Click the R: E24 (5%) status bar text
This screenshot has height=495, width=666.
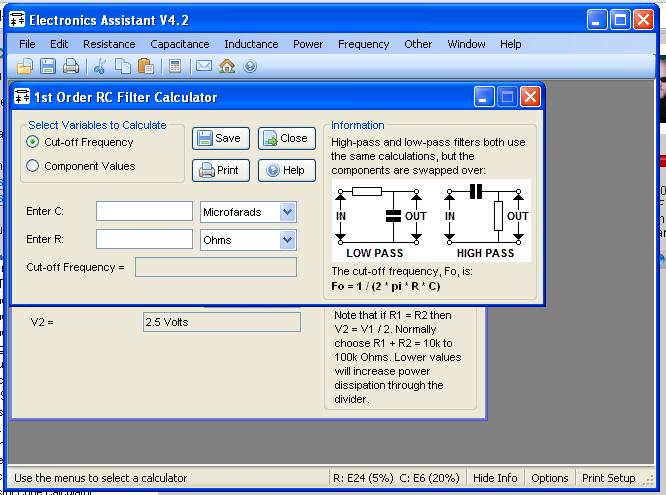pyautogui.click(x=363, y=478)
